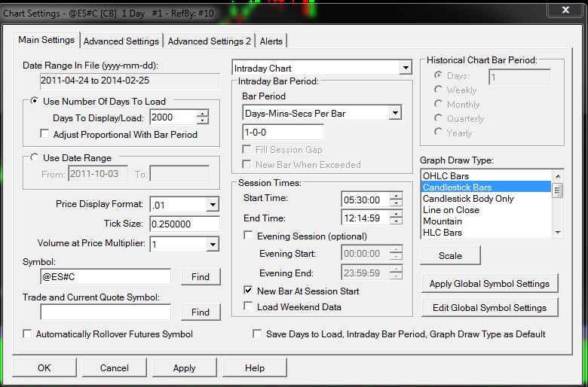Image resolution: width=588 pixels, height=387 pixels.
Task: Select Line on Close draw type
Action: [x=486, y=210]
